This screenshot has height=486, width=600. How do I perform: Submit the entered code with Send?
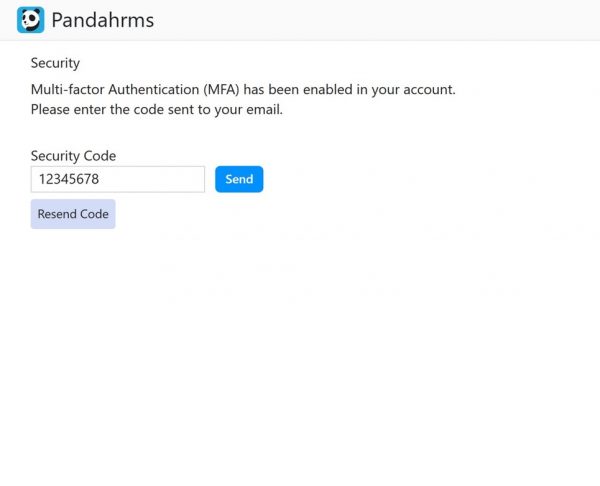point(239,179)
